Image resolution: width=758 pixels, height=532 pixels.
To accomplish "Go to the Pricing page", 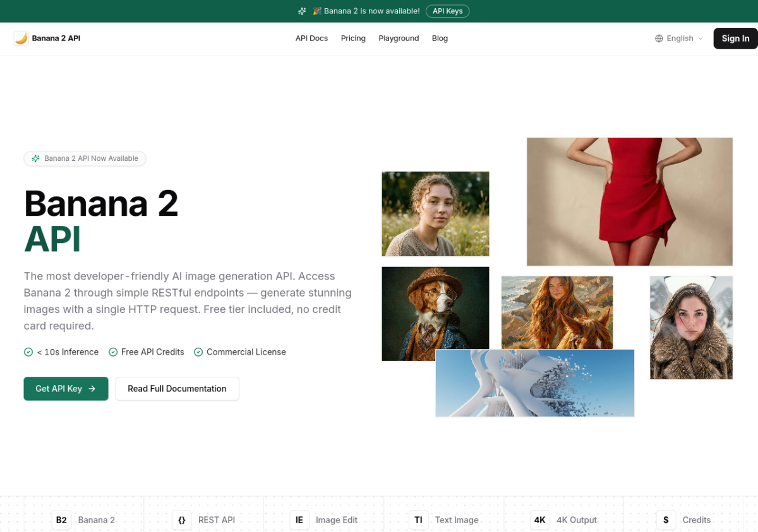I will [x=353, y=38].
